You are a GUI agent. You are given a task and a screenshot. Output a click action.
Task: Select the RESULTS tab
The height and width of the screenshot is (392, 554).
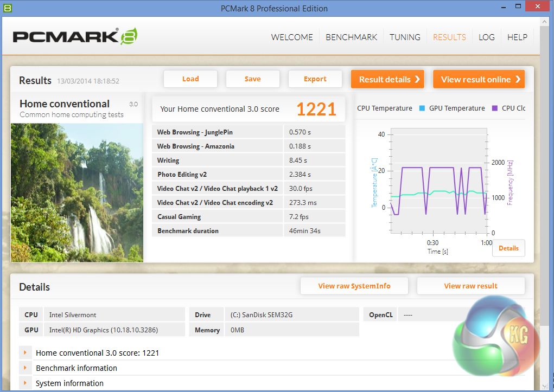(x=449, y=37)
